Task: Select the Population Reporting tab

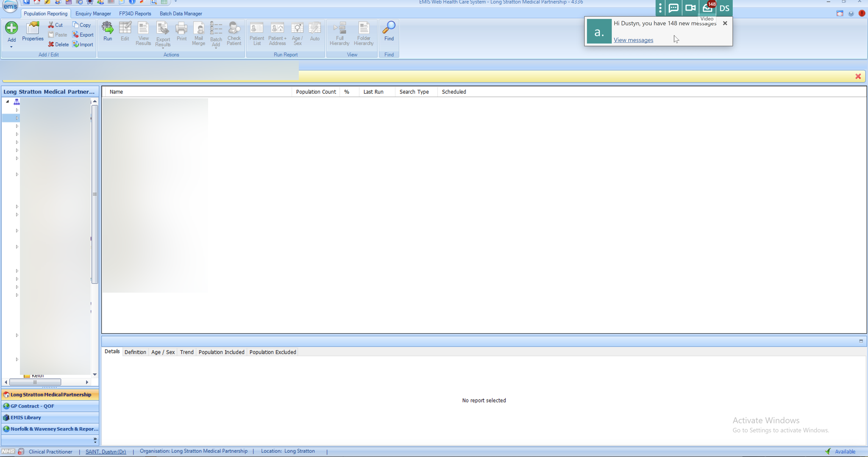Action: pyautogui.click(x=45, y=14)
